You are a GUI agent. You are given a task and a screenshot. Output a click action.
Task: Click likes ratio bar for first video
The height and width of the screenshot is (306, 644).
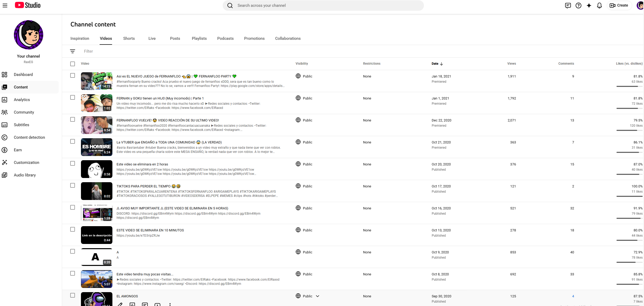(x=629, y=86)
